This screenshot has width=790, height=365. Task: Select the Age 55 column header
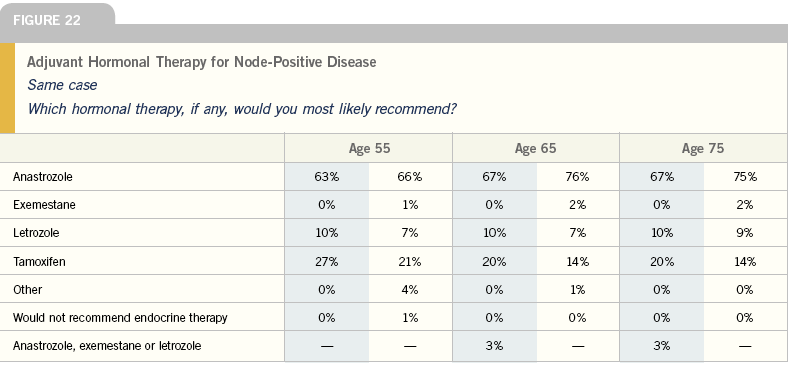(369, 148)
